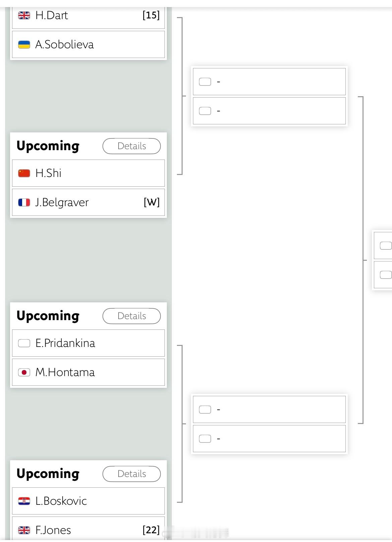
Task: Click the partially visible third-round top slot
Action: click(383, 245)
